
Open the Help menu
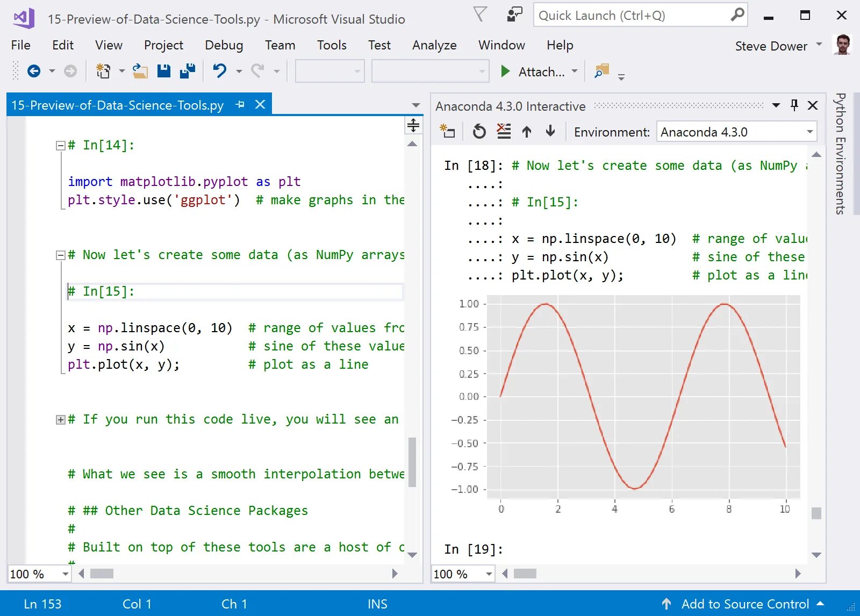(x=560, y=45)
